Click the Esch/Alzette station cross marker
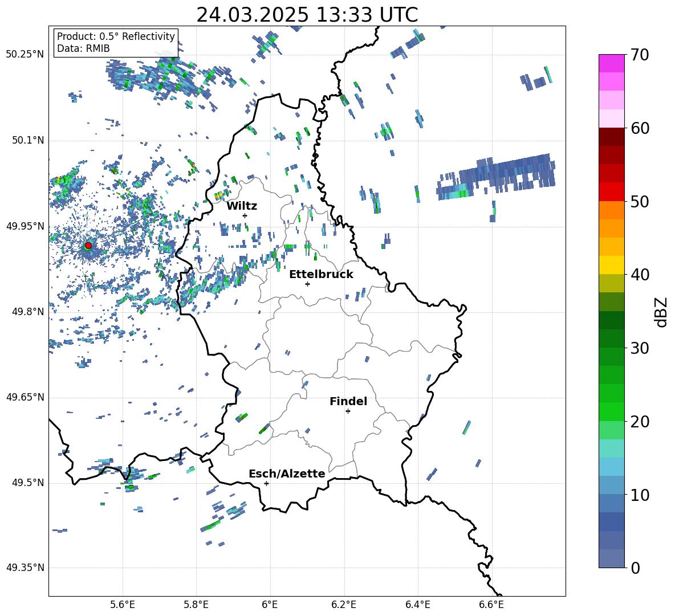Screen dimensions: 675x616 tap(266, 483)
